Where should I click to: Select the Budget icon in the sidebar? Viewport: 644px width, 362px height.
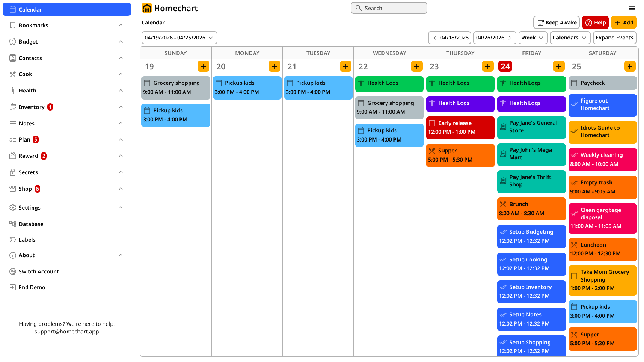[12, 41]
